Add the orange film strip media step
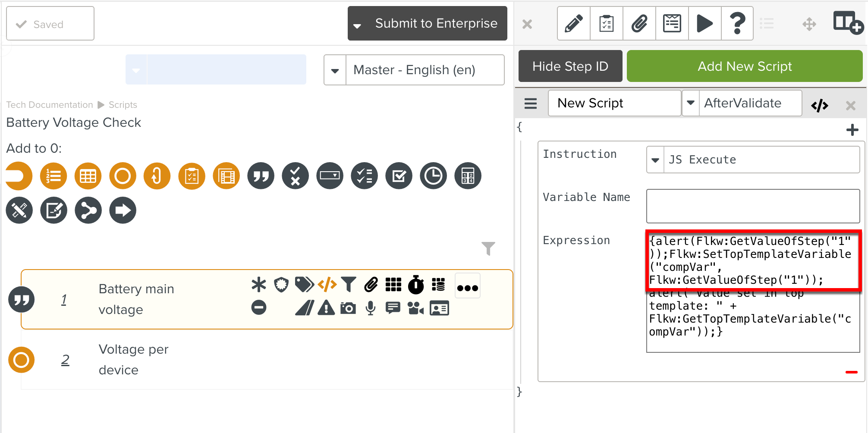 pos(226,176)
